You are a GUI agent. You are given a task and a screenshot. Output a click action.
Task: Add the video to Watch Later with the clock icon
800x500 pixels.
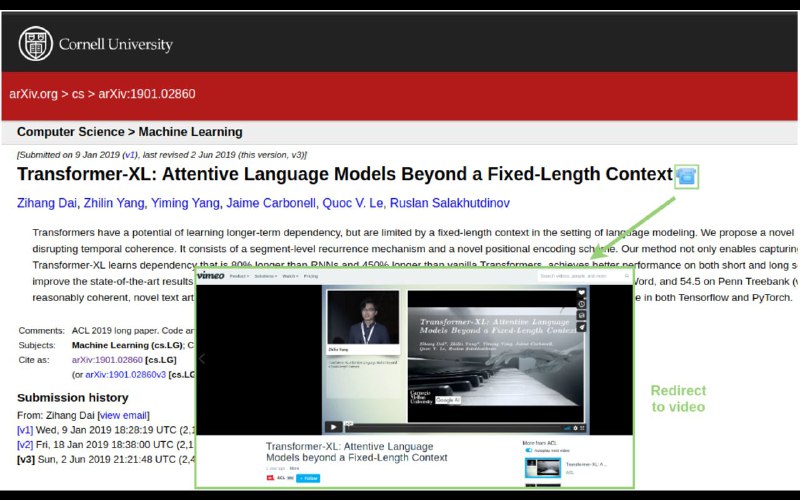(581, 304)
